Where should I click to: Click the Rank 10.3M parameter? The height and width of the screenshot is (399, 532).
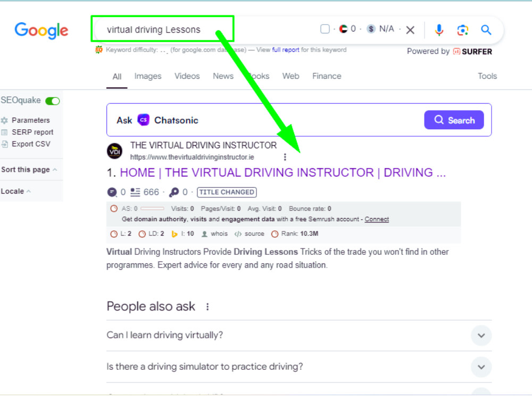pos(295,234)
